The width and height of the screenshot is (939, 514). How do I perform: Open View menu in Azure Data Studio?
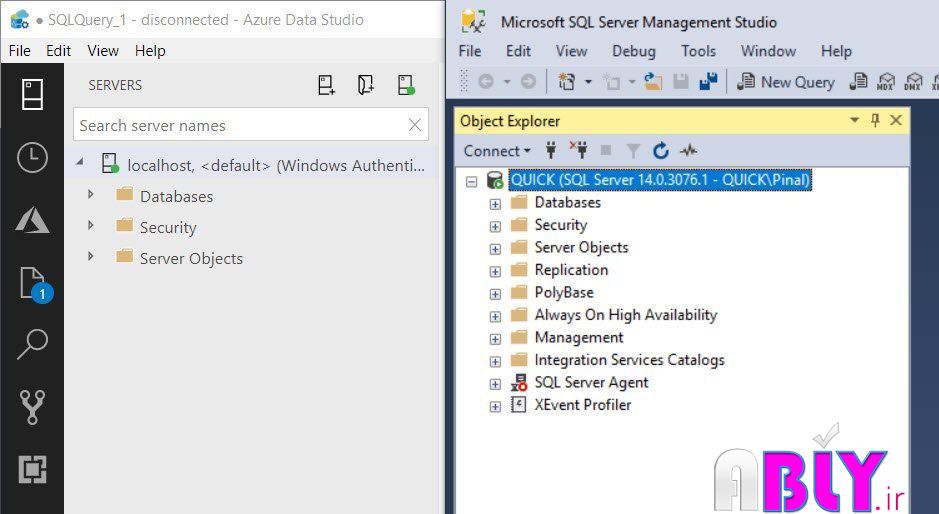103,51
